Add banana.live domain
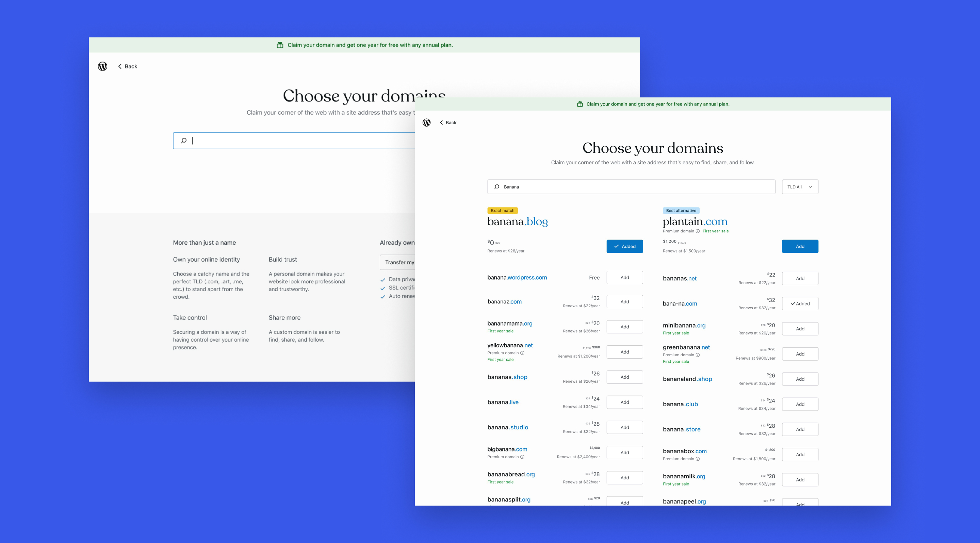This screenshot has width=980, height=543. [624, 402]
